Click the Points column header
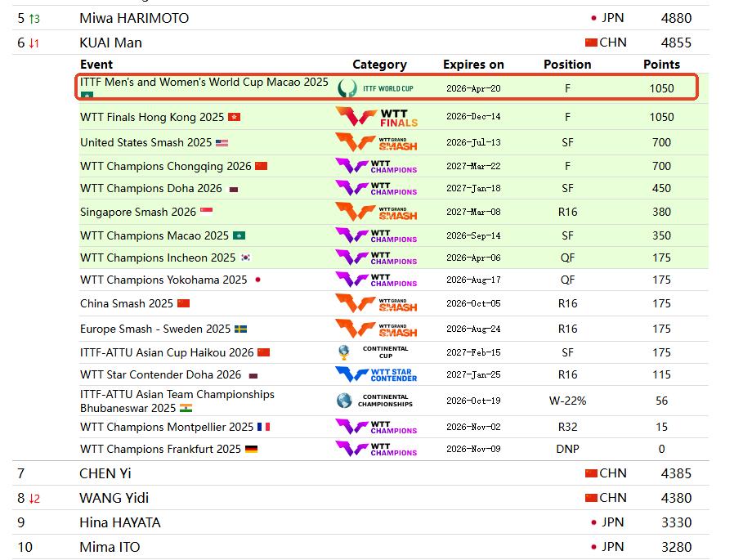The image size is (752, 560). (x=661, y=65)
